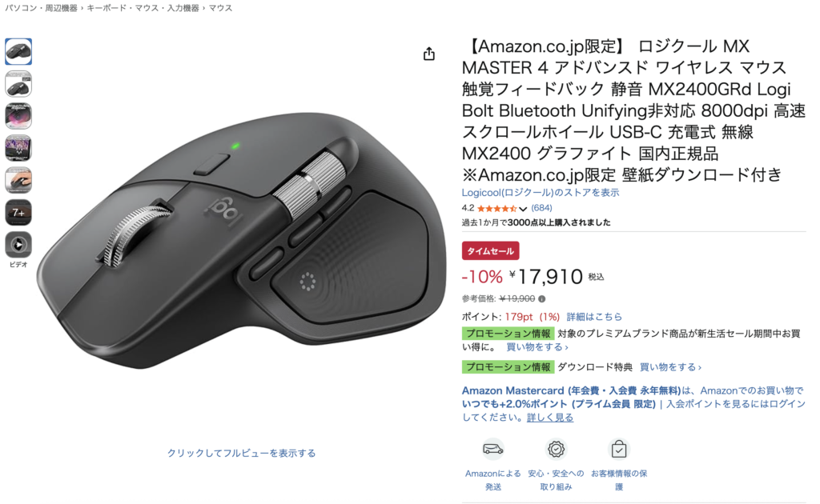Open the 7+ more images thumbnail
The image size is (820, 504).
click(18, 213)
